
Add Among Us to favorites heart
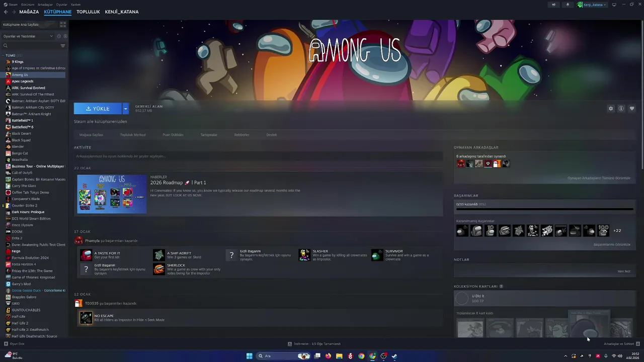(x=632, y=109)
